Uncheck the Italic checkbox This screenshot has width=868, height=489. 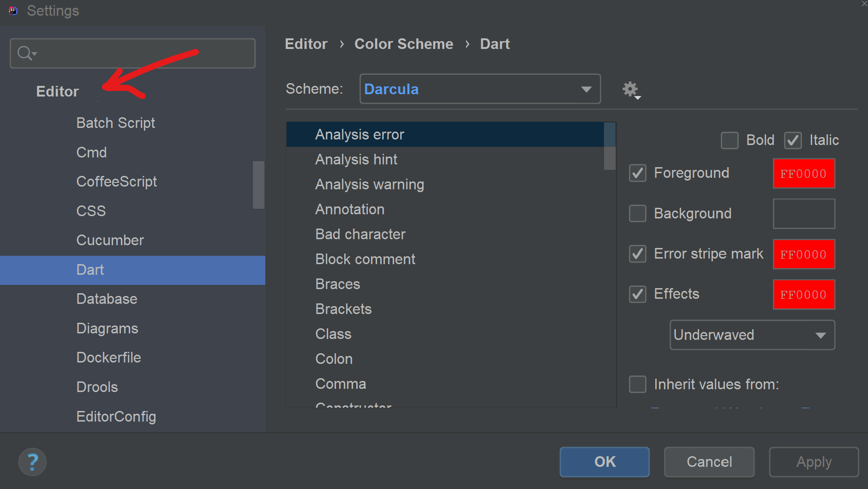pyautogui.click(x=793, y=140)
